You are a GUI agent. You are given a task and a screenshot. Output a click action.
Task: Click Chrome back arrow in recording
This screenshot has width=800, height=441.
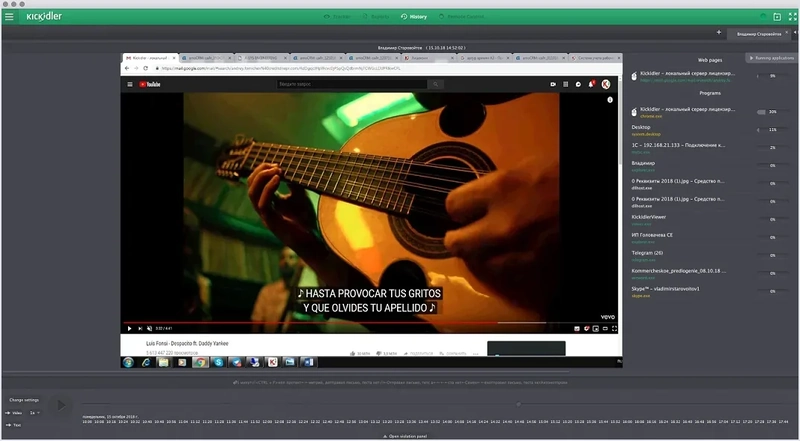127,68
